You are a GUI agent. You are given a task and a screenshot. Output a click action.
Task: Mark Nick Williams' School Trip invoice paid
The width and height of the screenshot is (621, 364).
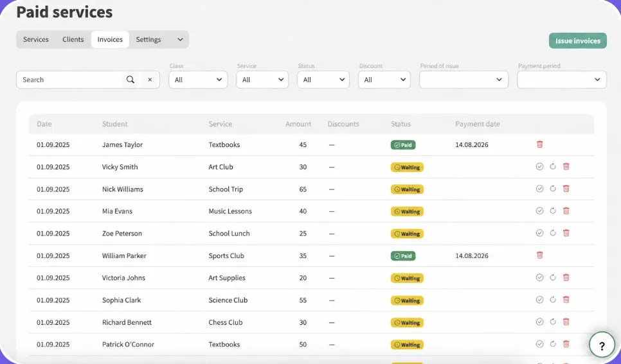point(539,189)
